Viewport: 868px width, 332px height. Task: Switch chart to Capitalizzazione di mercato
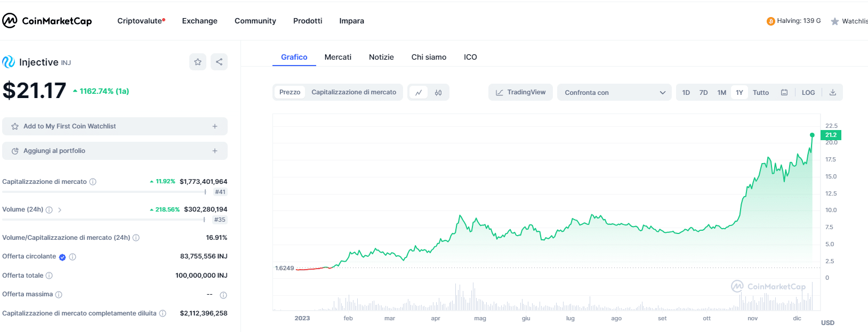tap(353, 92)
